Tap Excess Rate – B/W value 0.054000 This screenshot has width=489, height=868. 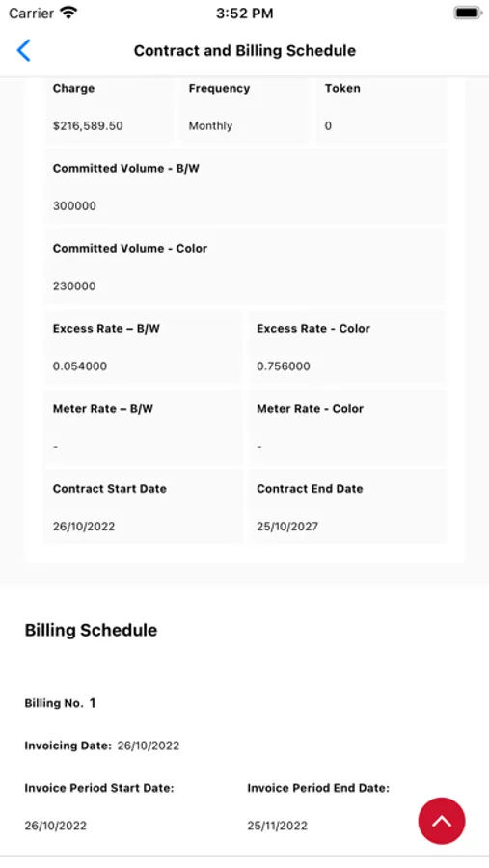pyautogui.click(x=80, y=366)
